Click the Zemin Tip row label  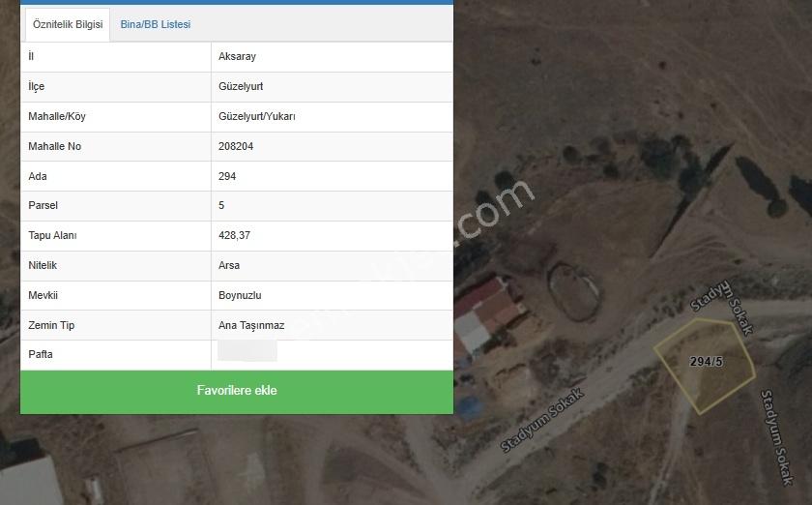pyautogui.click(x=51, y=326)
